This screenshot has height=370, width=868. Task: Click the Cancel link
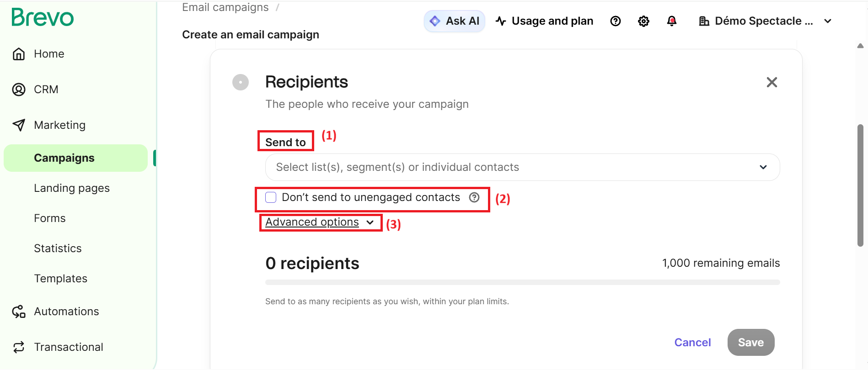coord(692,343)
